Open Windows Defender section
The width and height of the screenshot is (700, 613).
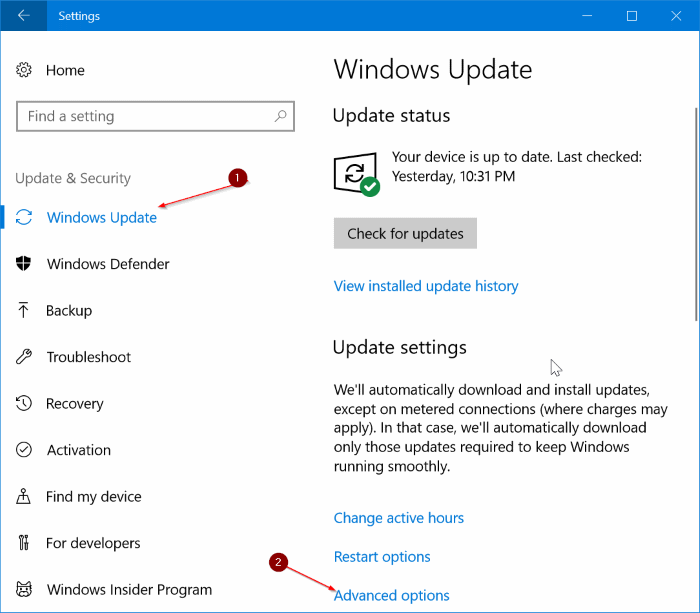pos(108,264)
